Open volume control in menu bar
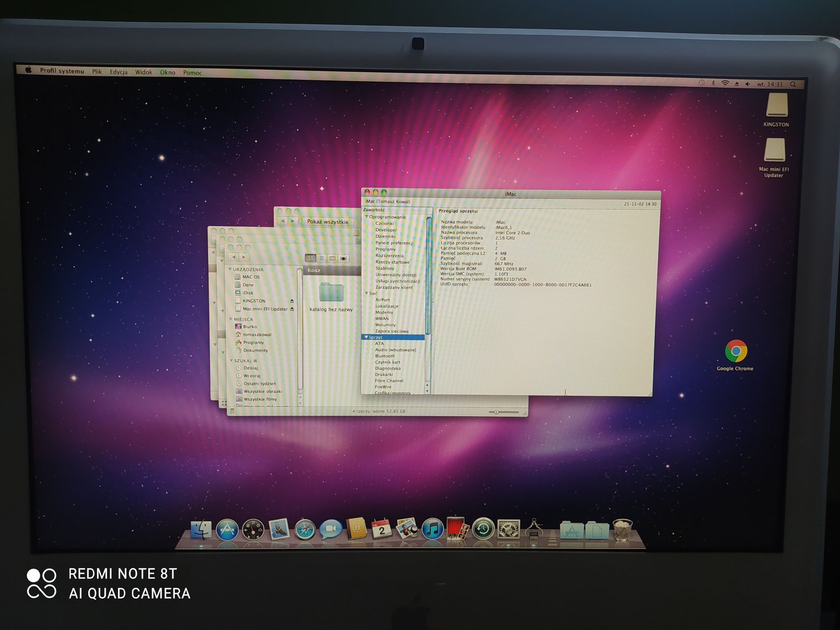The image size is (840, 630). click(x=748, y=84)
